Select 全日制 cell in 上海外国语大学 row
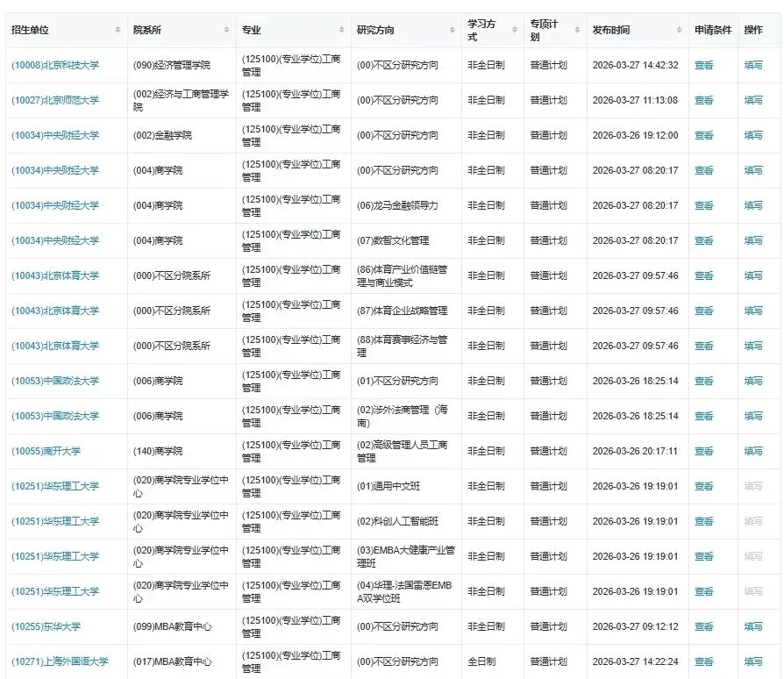 pos(481,661)
